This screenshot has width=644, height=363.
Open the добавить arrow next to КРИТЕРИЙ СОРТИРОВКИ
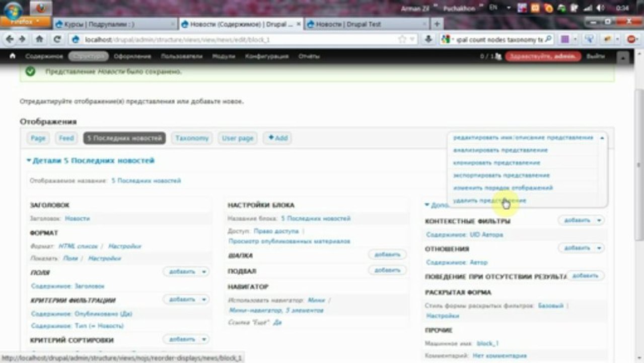pos(204,339)
